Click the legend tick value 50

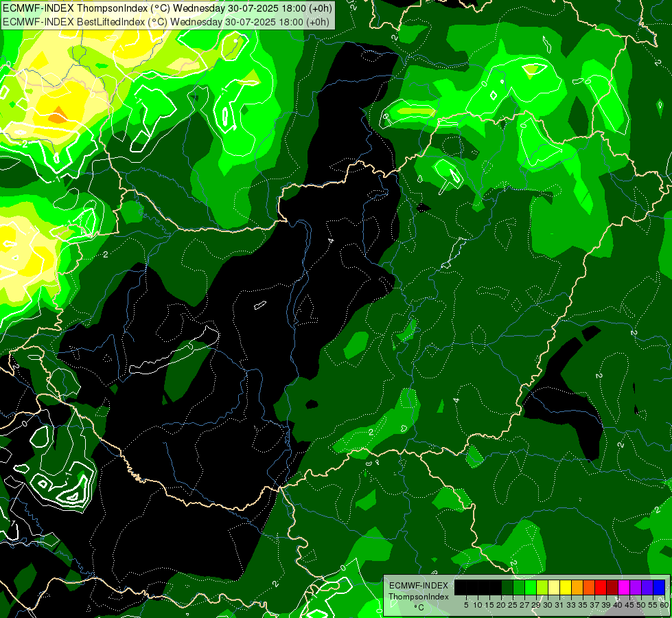pyautogui.click(x=642, y=605)
